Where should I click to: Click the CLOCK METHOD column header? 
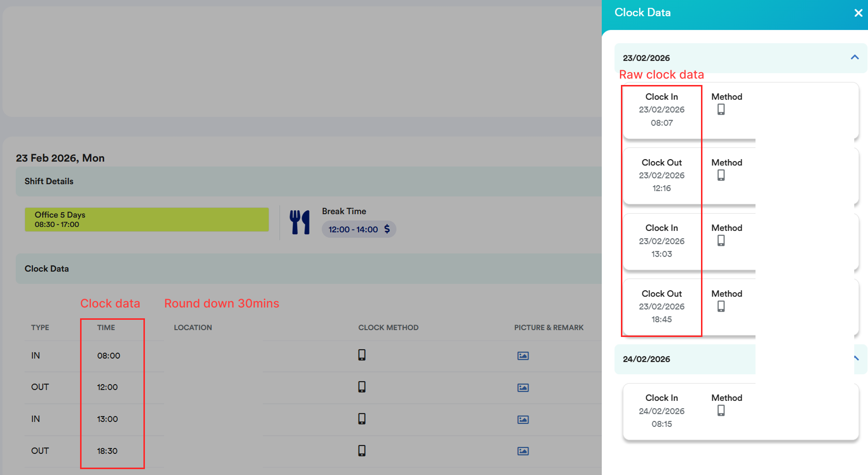[389, 328]
